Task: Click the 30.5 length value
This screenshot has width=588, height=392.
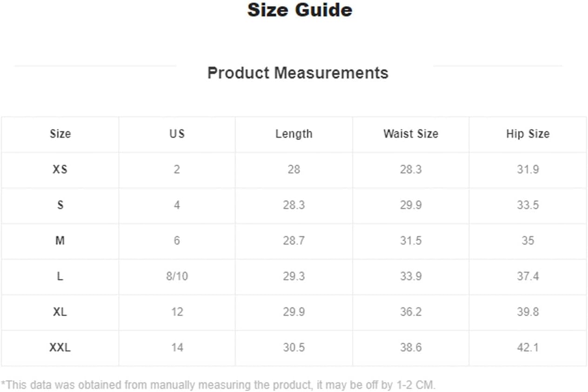Action: click(294, 348)
